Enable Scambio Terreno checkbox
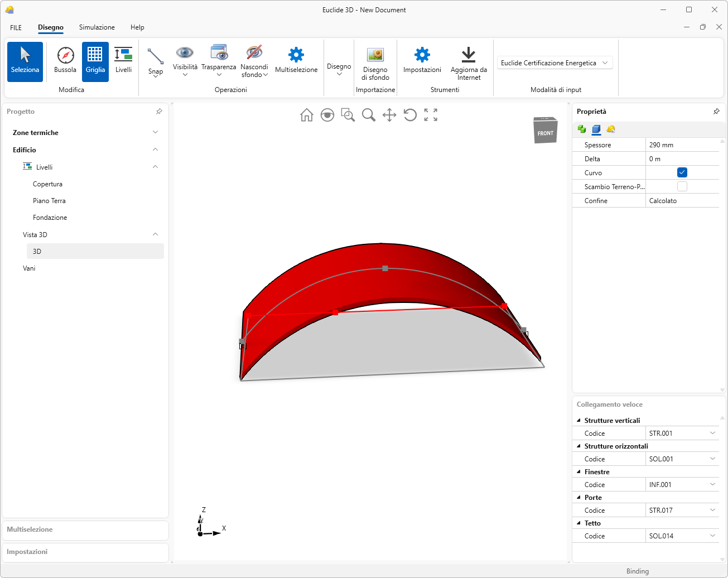The width and height of the screenshot is (728, 578). pos(682,186)
